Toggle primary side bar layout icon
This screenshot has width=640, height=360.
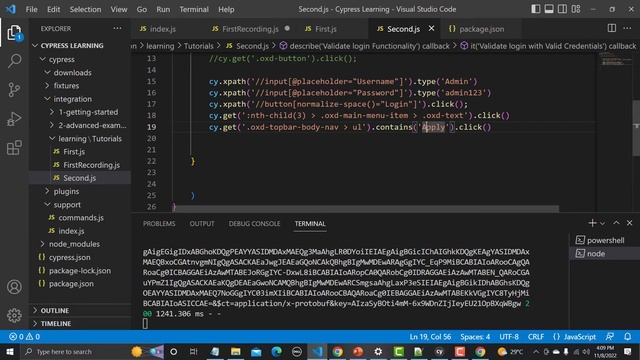coord(536,9)
